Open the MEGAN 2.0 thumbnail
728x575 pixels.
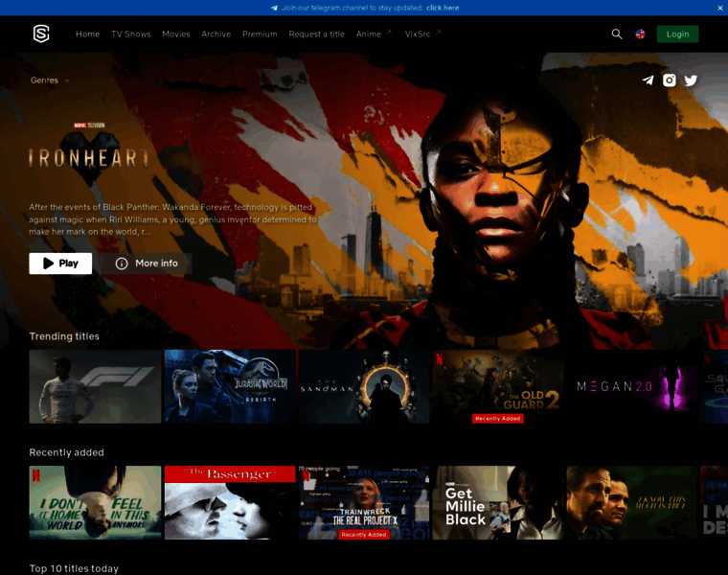(632, 386)
